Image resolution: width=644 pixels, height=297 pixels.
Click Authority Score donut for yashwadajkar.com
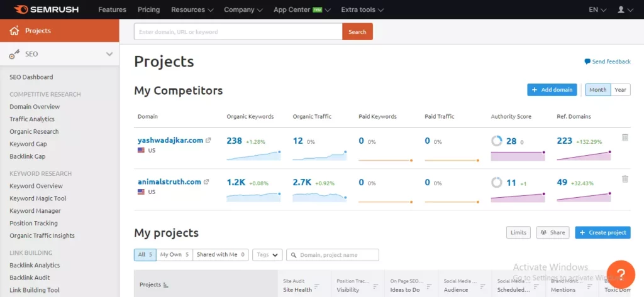point(497,141)
